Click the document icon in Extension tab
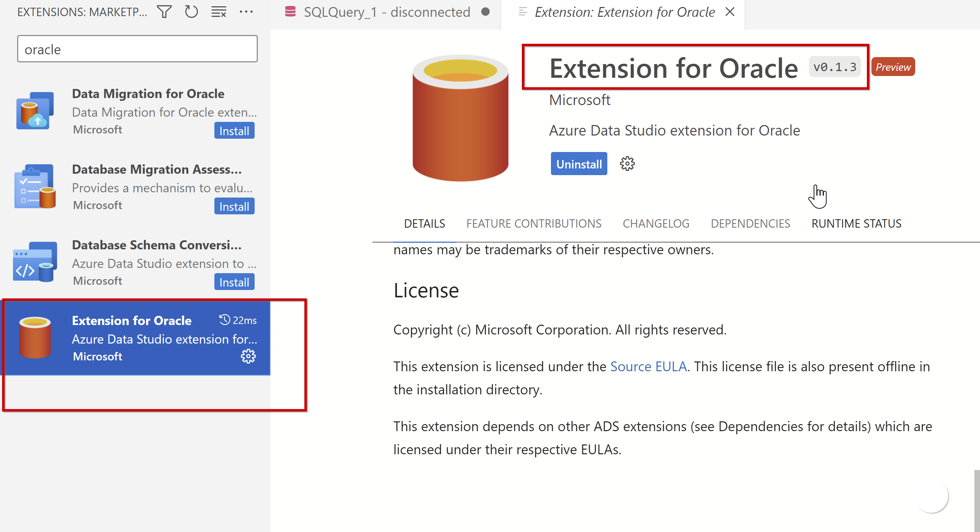 coord(523,12)
